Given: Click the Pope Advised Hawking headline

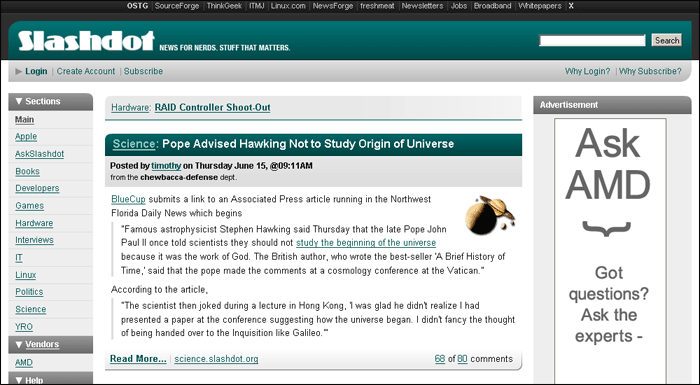Looking at the screenshot, I should 308,144.
